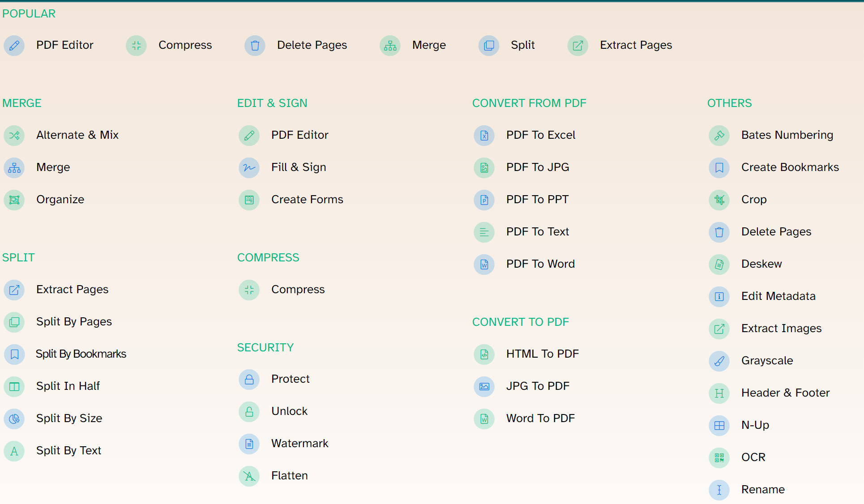This screenshot has height=504, width=864.
Task: Click the N-Up grid icon
Action: tap(719, 425)
